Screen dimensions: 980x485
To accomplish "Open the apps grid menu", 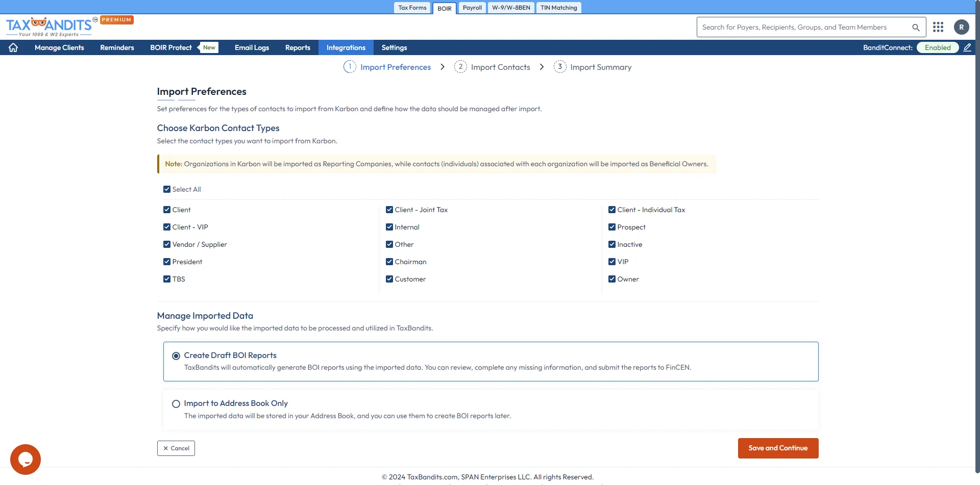I will 938,27.
